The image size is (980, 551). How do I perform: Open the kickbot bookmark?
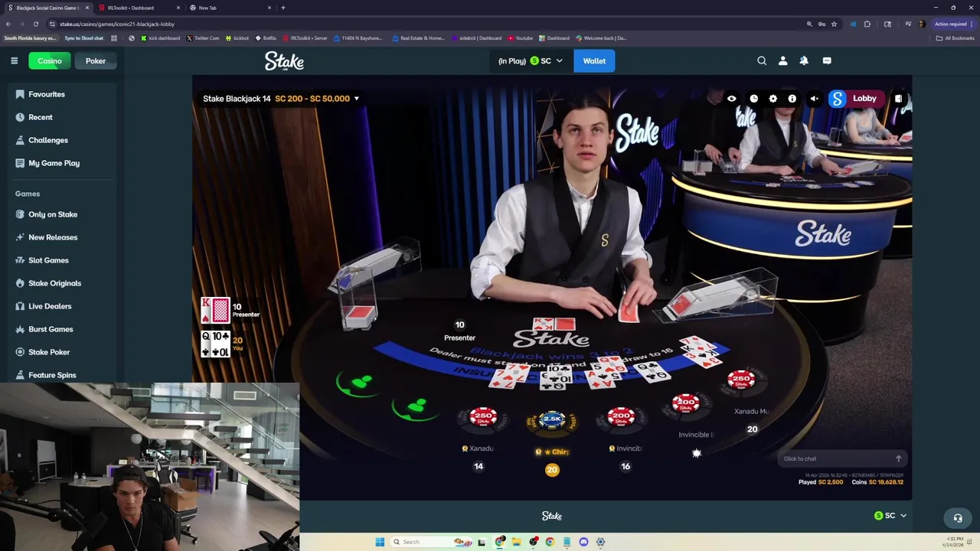(x=237, y=37)
